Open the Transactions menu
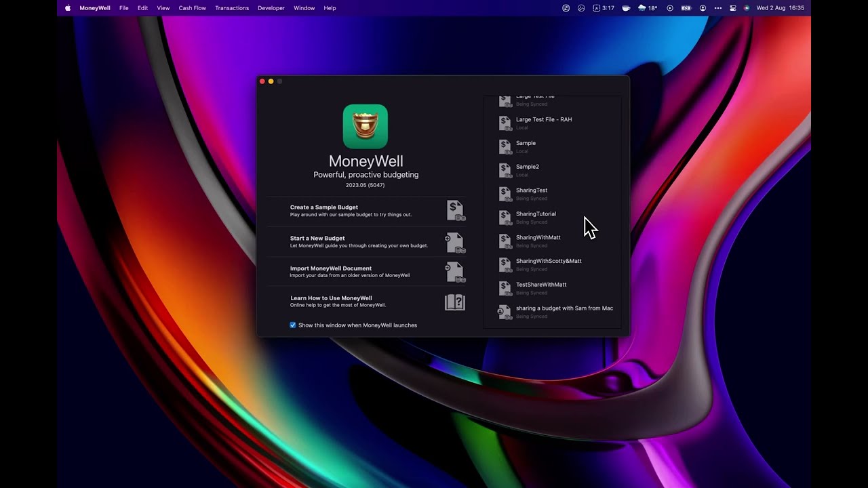868x488 pixels. [232, 8]
